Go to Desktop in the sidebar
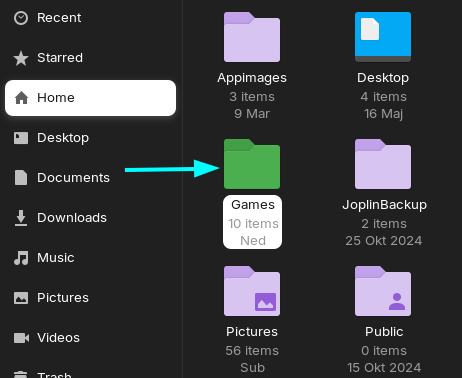Image resolution: width=462 pixels, height=378 pixels. pyautogui.click(x=90, y=138)
